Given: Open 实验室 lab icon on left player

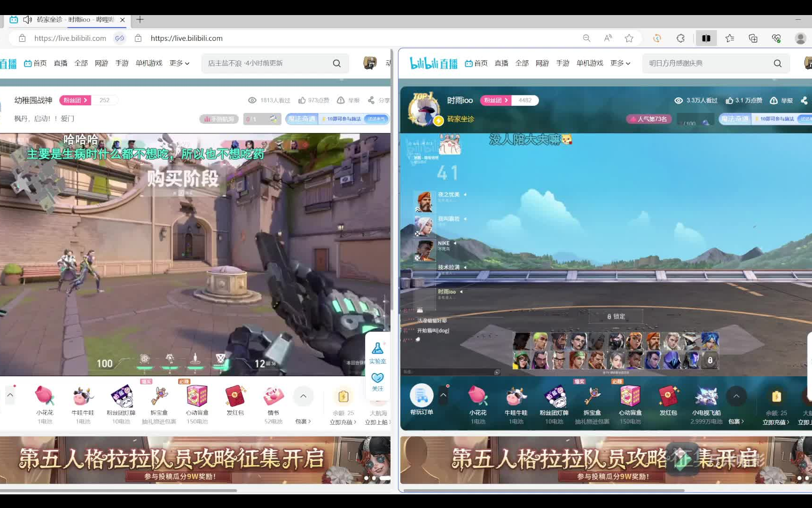Looking at the screenshot, I should 377,353.
